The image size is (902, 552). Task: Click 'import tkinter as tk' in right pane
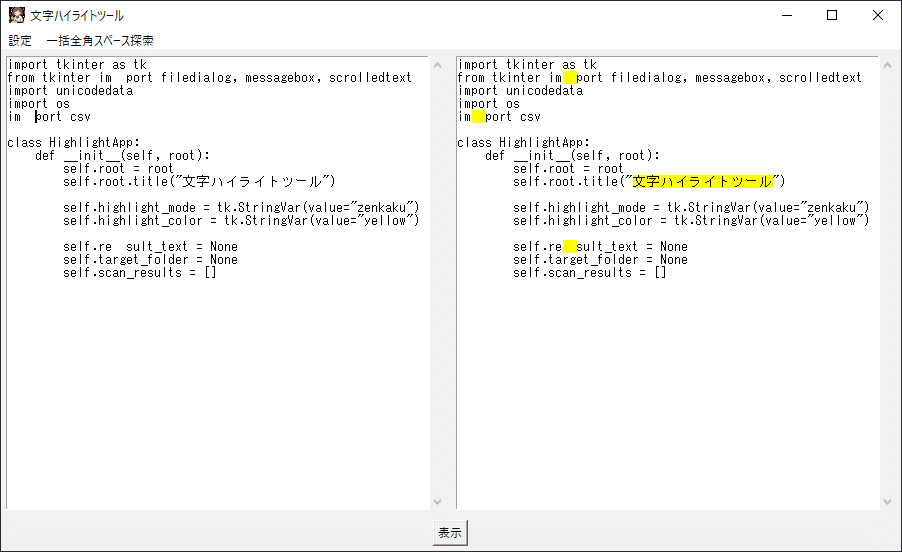528,64
